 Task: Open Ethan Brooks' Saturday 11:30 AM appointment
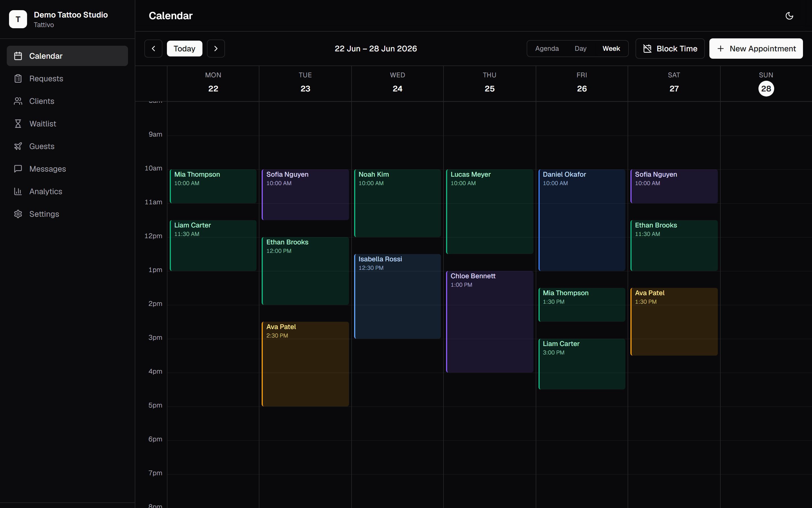point(674,246)
